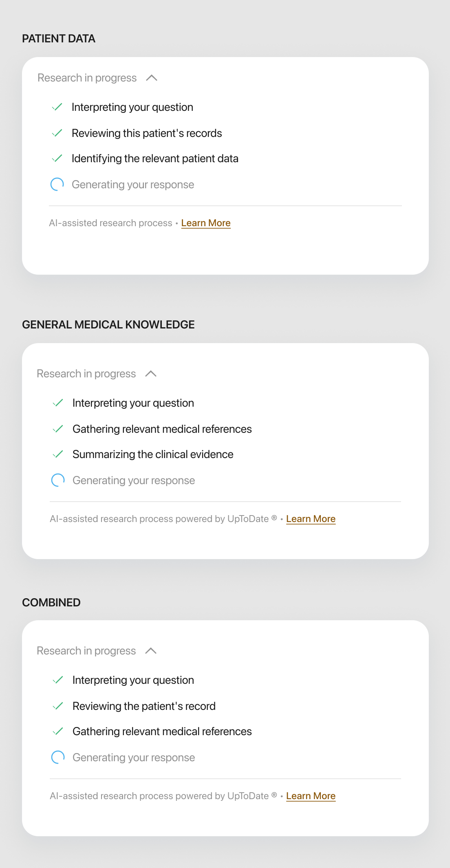Click checkmark next to Identifying the relevant patient data
The height and width of the screenshot is (868, 450).
tap(57, 158)
